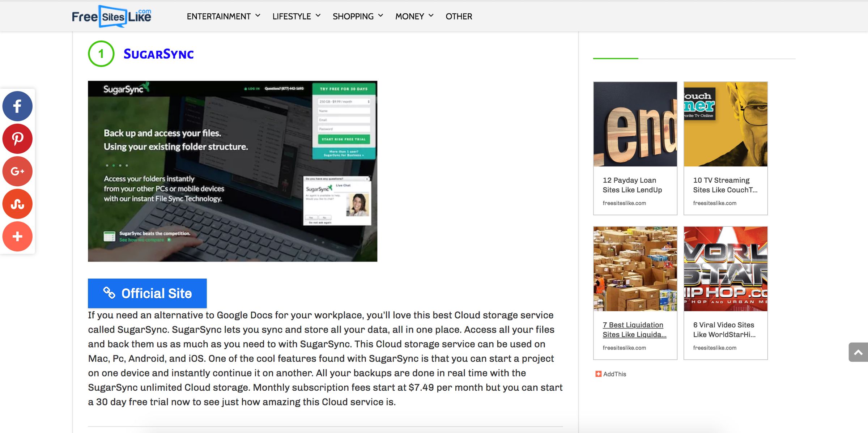Click the Official Site button
The width and height of the screenshot is (868, 433).
[x=147, y=293]
